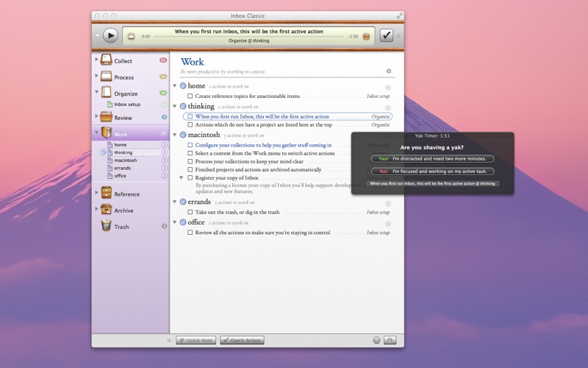Open the info button at bottom right
The image size is (588, 368).
[390, 340]
